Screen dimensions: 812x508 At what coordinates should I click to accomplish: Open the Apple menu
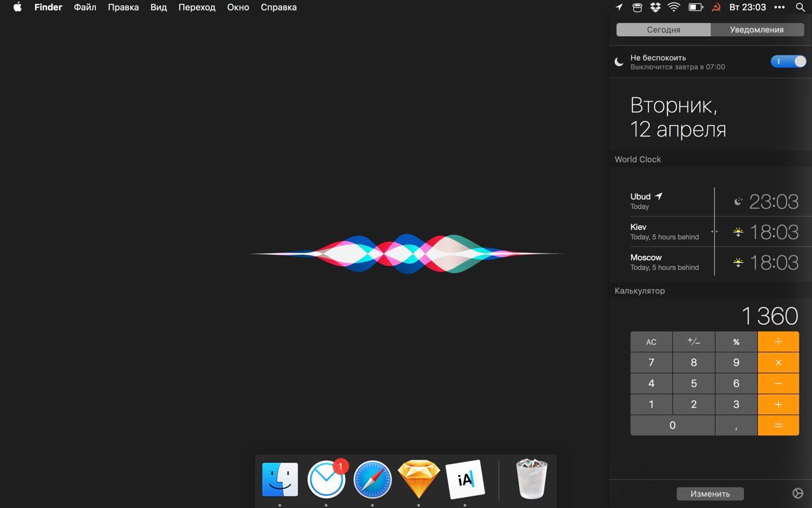[18, 8]
